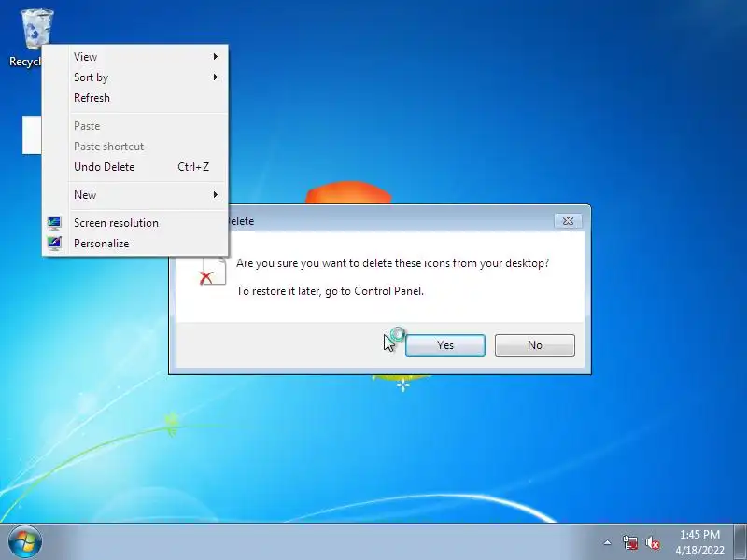Click the Show desktop strip

(740, 542)
